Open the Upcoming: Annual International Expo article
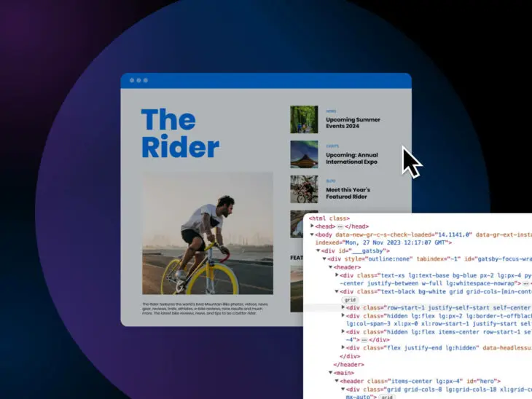The image size is (532, 399). (351, 158)
